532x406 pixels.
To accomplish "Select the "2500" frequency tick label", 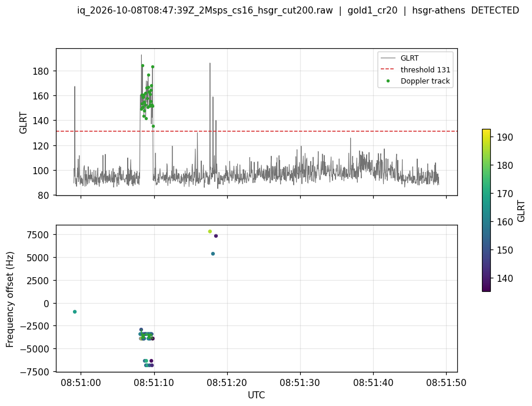I will click(39, 281).
